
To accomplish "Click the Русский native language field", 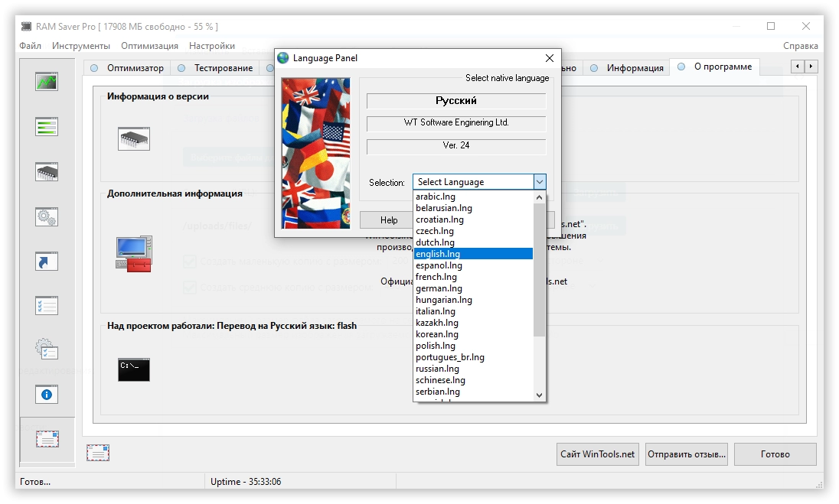I will click(x=456, y=101).
